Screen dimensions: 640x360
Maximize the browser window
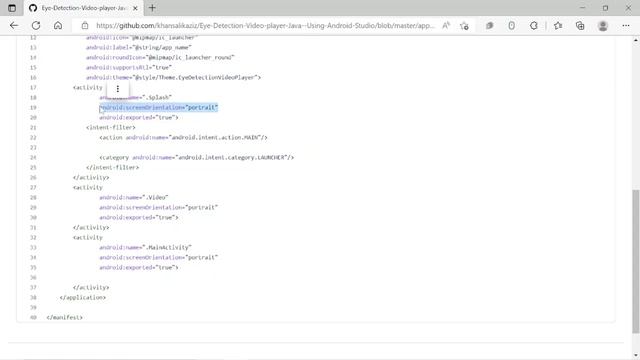pos(605,8)
